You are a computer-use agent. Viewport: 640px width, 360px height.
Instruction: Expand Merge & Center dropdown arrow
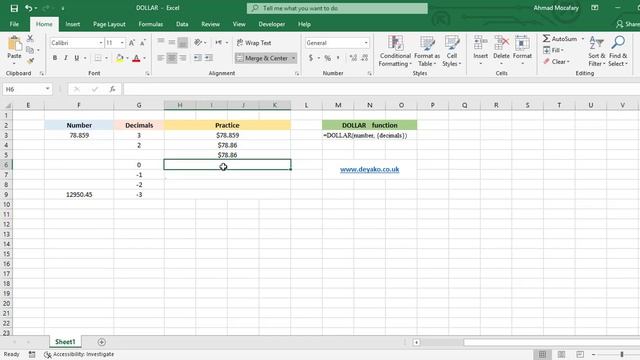click(x=293, y=58)
